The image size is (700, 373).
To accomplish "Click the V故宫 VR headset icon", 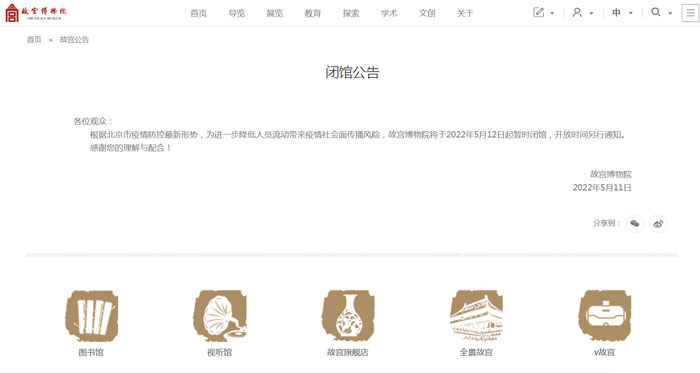I will [x=604, y=316].
